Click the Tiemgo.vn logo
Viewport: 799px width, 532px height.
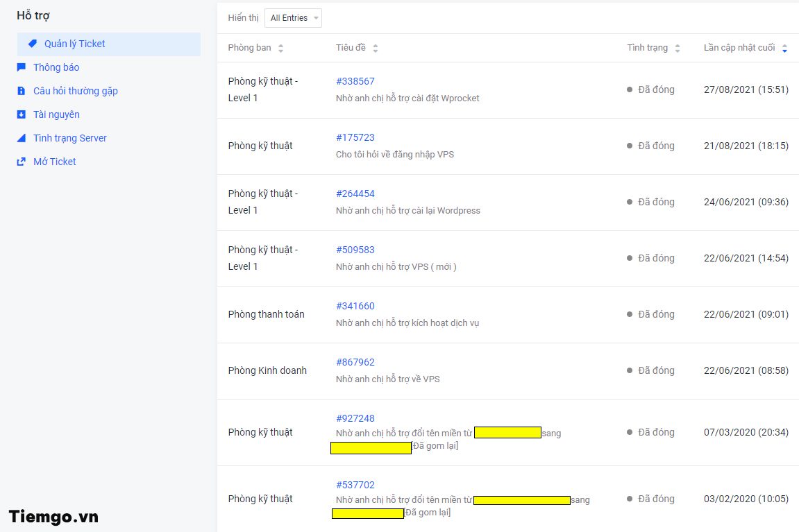pos(53,517)
